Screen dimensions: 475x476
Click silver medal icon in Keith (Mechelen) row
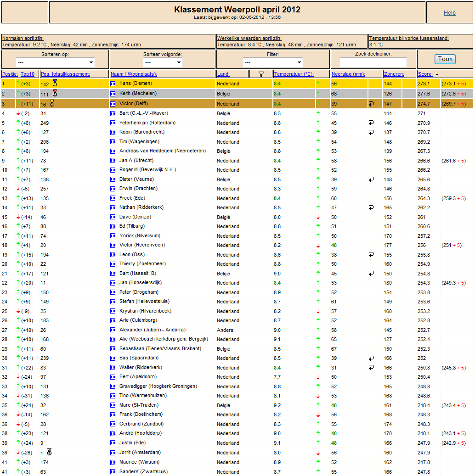pos(55,93)
